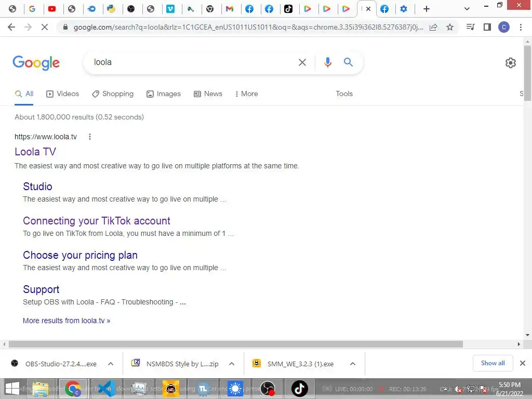
Task: Switch to the Chrome settings gear tab
Action: tap(403, 9)
